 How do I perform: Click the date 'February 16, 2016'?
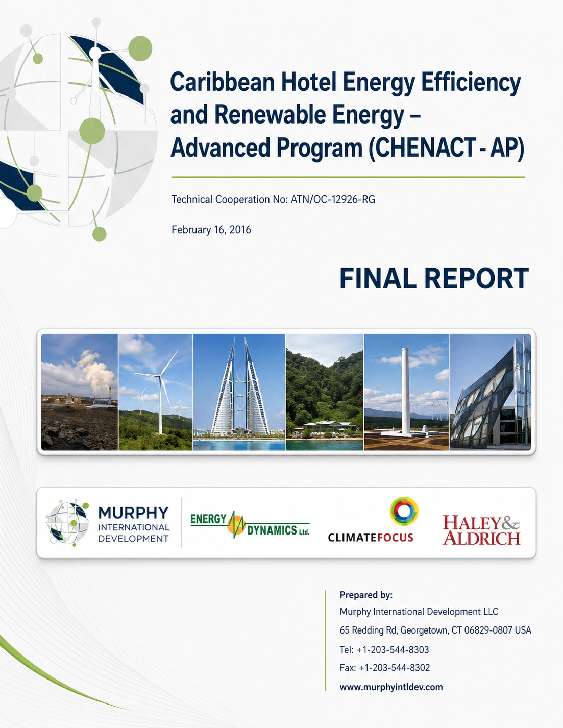(x=211, y=230)
